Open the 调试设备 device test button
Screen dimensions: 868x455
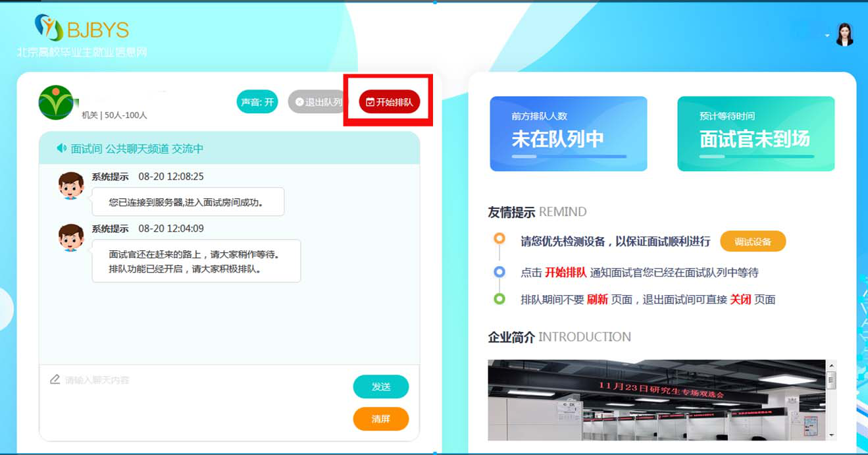753,242
